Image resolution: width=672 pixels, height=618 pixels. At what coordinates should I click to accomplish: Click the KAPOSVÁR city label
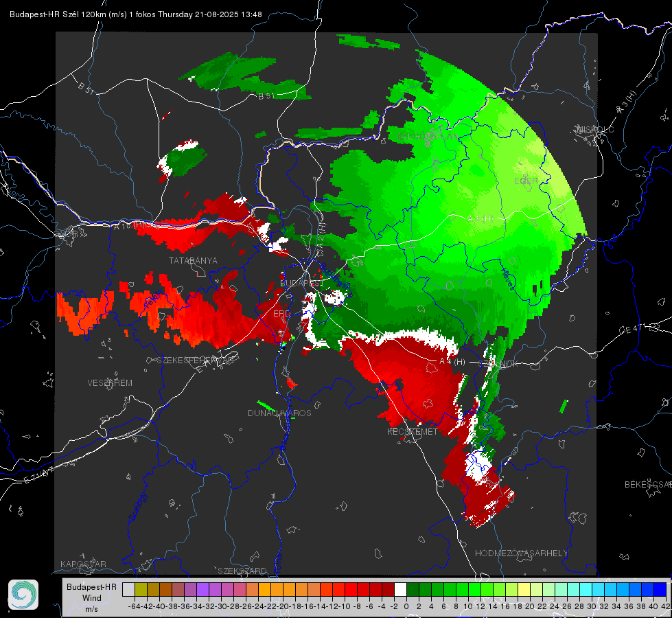[83, 564]
